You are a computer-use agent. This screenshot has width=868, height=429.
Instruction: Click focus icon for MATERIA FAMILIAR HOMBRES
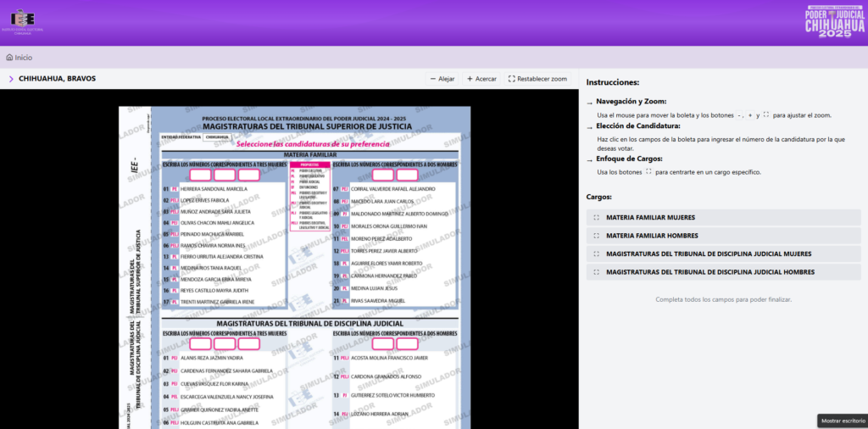597,236
